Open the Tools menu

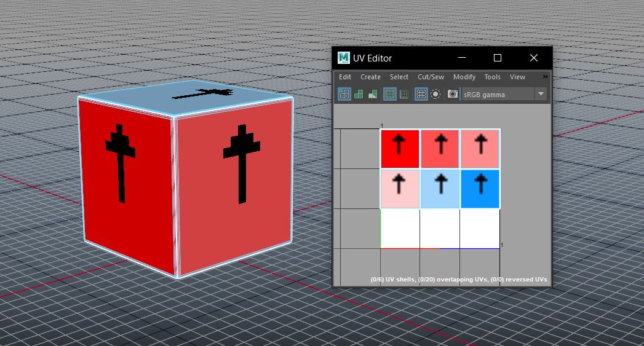(x=493, y=77)
